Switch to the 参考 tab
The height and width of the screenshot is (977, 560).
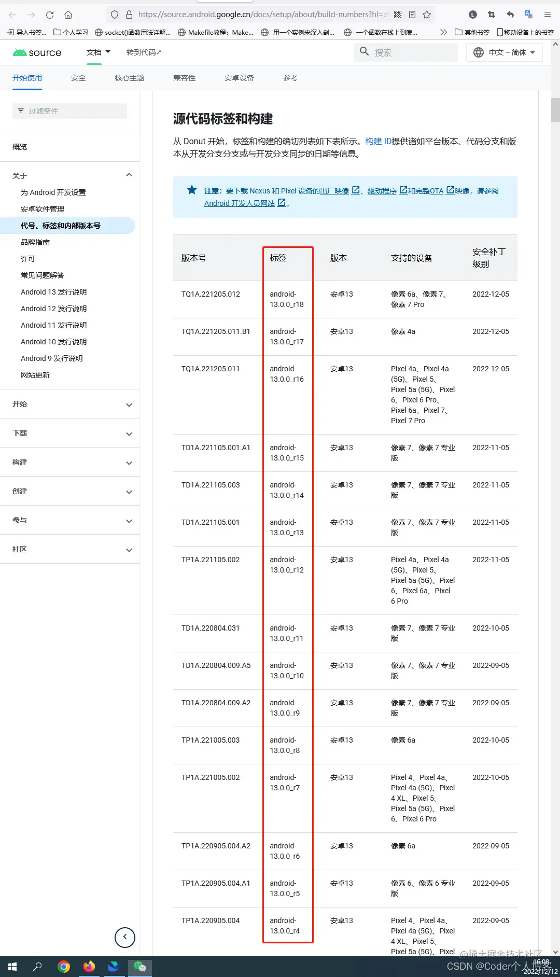(290, 78)
